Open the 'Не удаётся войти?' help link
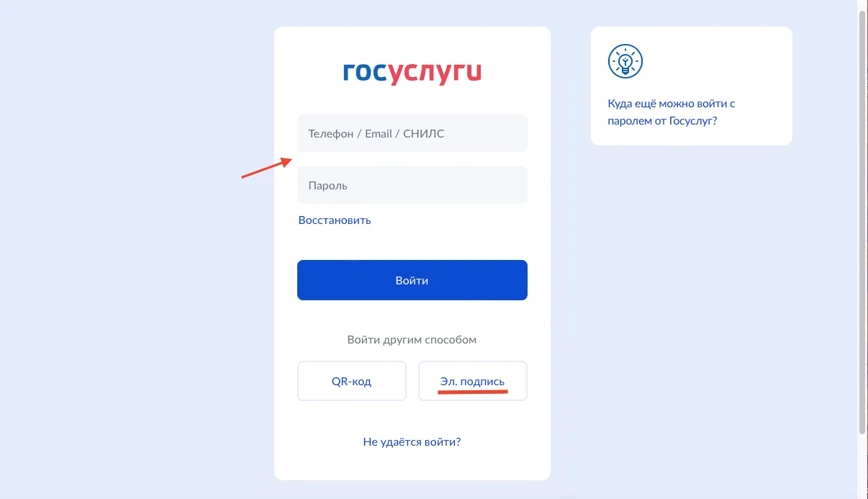Screen dimensions: 868x499 click(x=412, y=442)
